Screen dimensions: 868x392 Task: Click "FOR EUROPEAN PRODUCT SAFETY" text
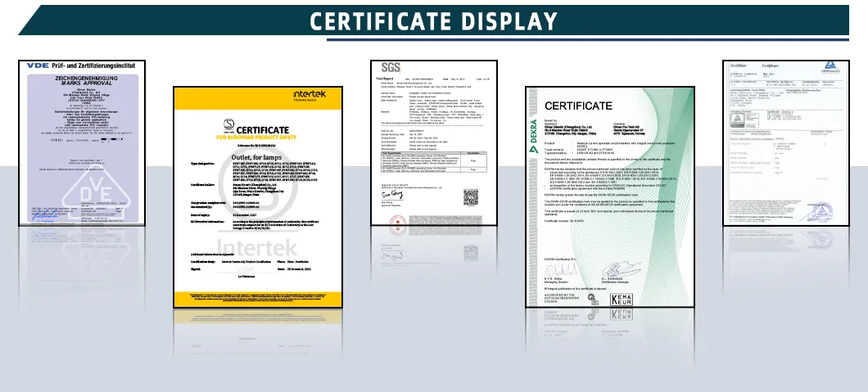pos(256,137)
